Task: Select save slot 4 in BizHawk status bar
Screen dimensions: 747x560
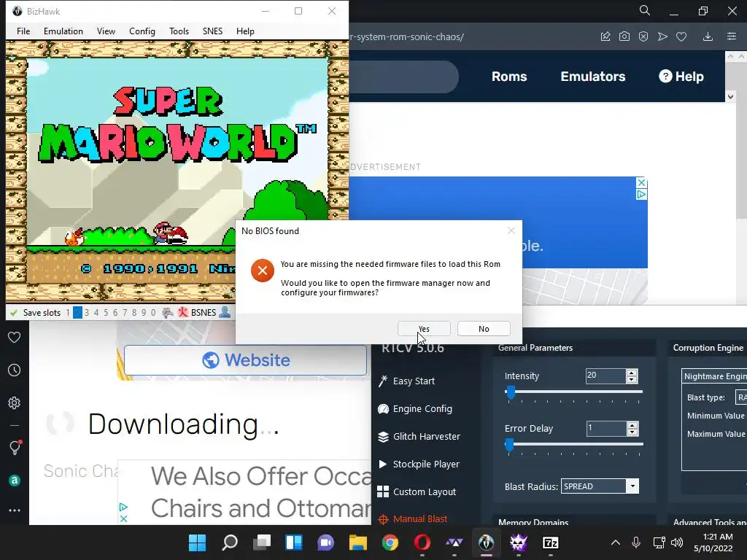Action: [x=96, y=313]
